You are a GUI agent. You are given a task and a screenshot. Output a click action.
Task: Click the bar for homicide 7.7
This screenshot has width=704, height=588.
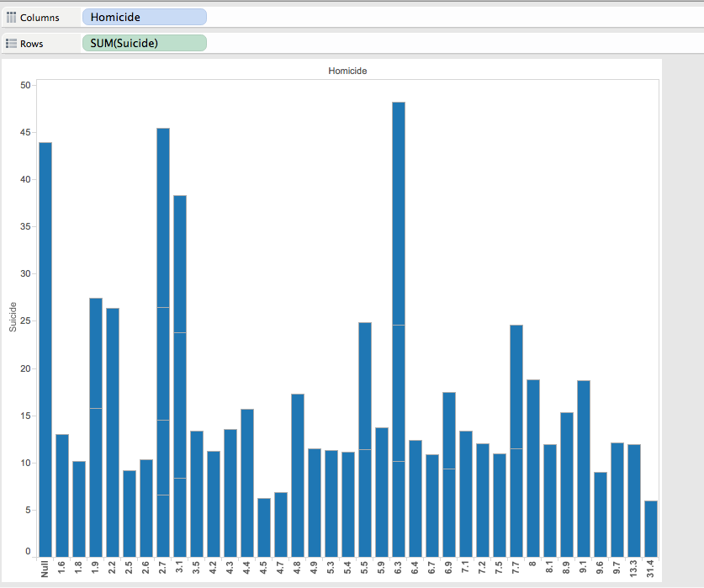pos(516,439)
